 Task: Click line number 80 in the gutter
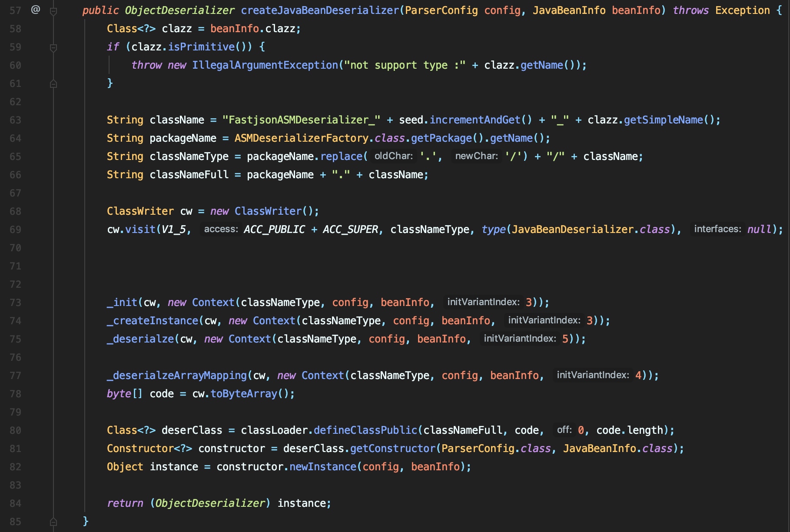[15, 430]
